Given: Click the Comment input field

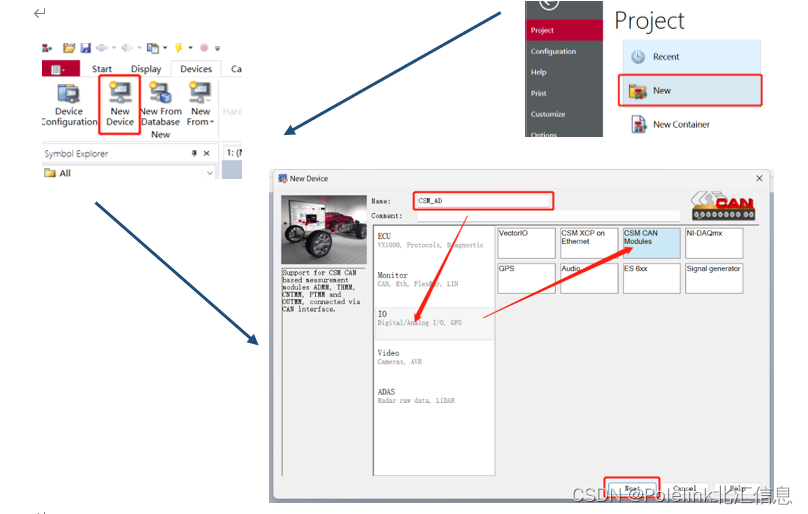Looking at the screenshot, I should [x=549, y=215].
